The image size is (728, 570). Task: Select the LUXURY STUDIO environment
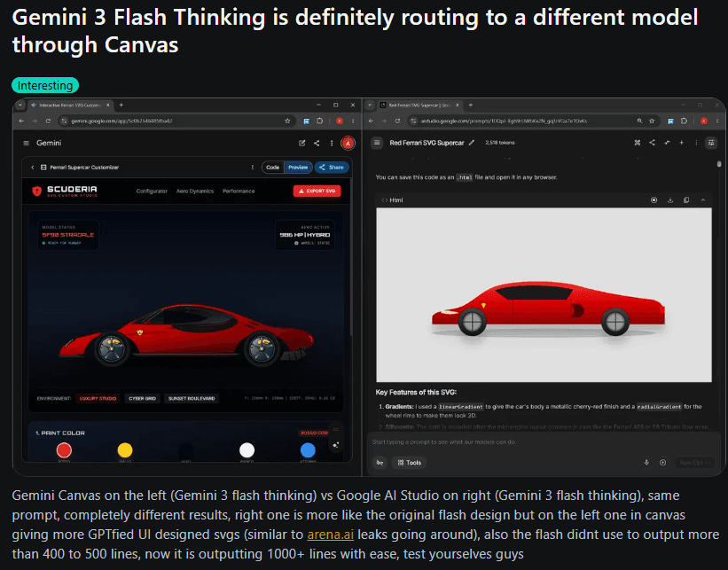pos(98,398)
